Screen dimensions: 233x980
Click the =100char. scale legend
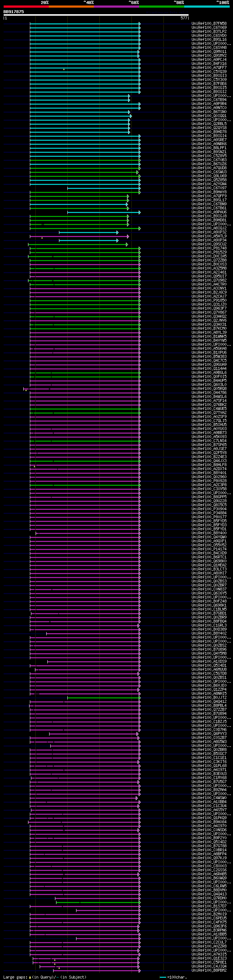(173, 977)
